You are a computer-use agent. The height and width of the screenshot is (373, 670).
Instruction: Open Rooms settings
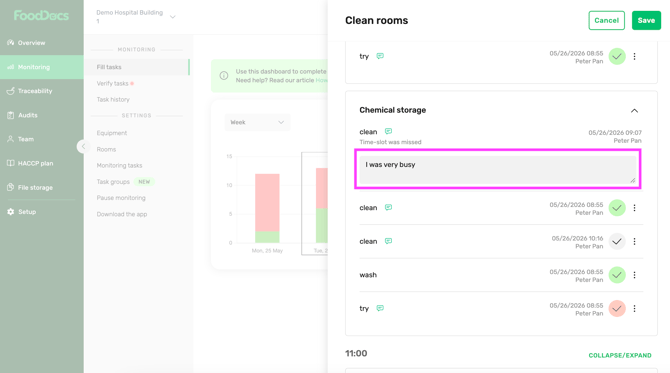(106, 149)
